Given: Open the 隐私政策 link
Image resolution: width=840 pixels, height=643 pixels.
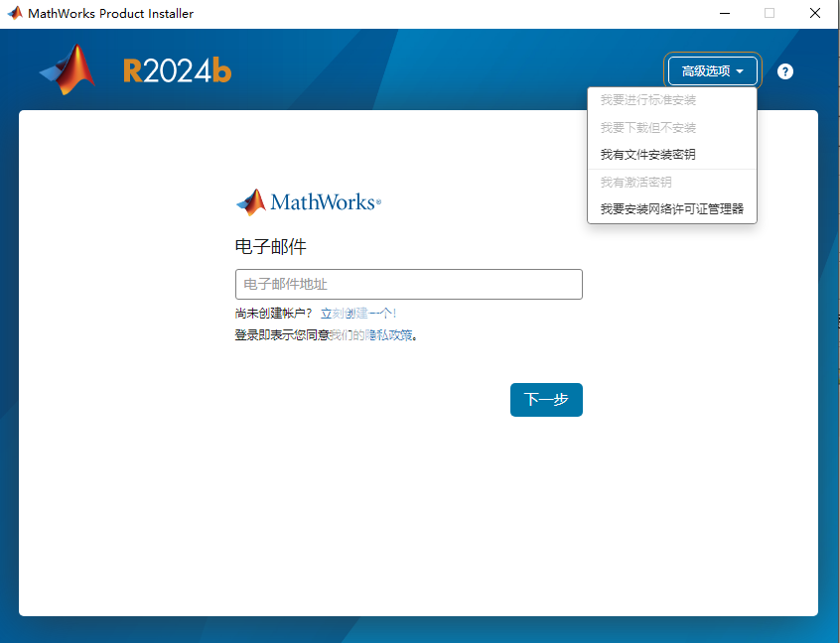Looking at the screenshot, I should pyautogui.click(x=388, y=335).
